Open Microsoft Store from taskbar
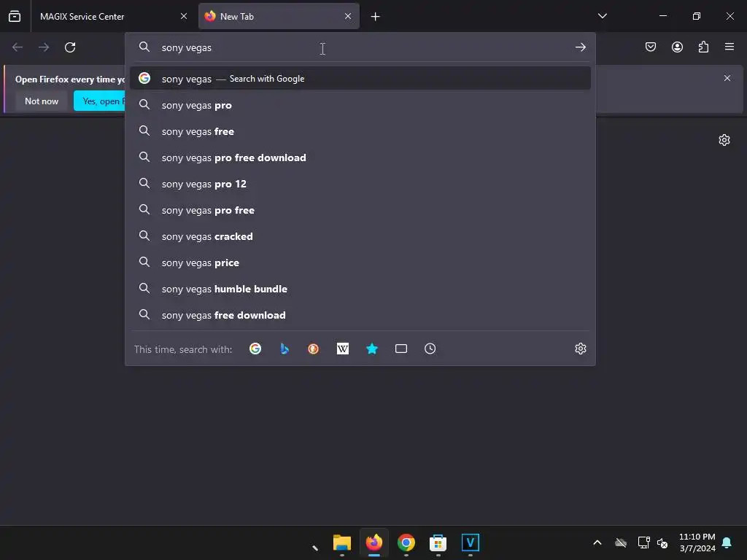This screenshot has height=560, width=747. coord(438,542)
